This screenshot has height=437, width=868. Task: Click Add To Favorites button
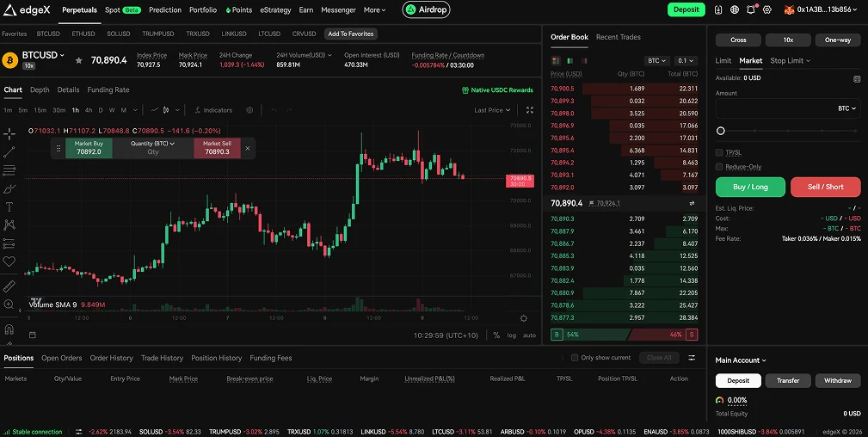[351, 34]
